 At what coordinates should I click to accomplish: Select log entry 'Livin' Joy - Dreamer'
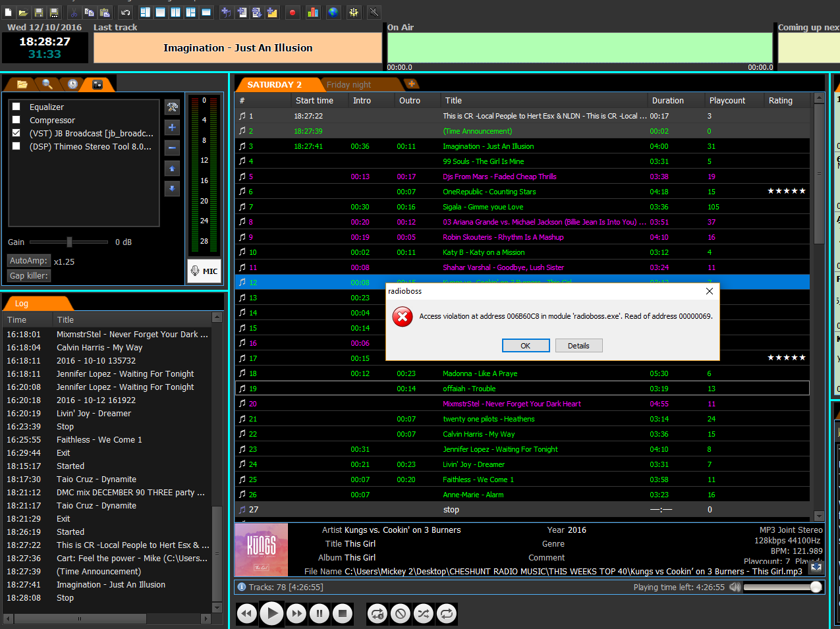108,414
